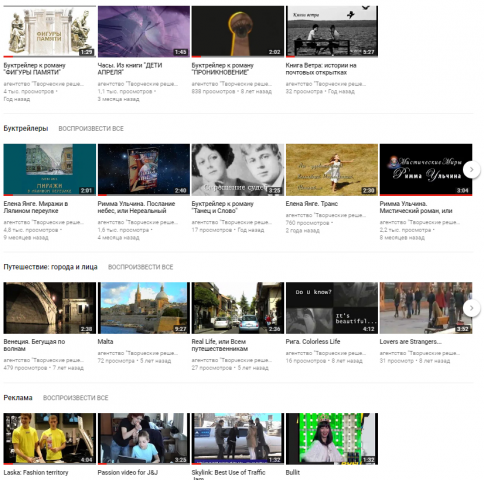The height and width of the screenshot is (480, 484).
Task: Click title 'Часы. Из книги ДЕТИ АПРЕЛЯ'
Action: [x=130, y=69]
